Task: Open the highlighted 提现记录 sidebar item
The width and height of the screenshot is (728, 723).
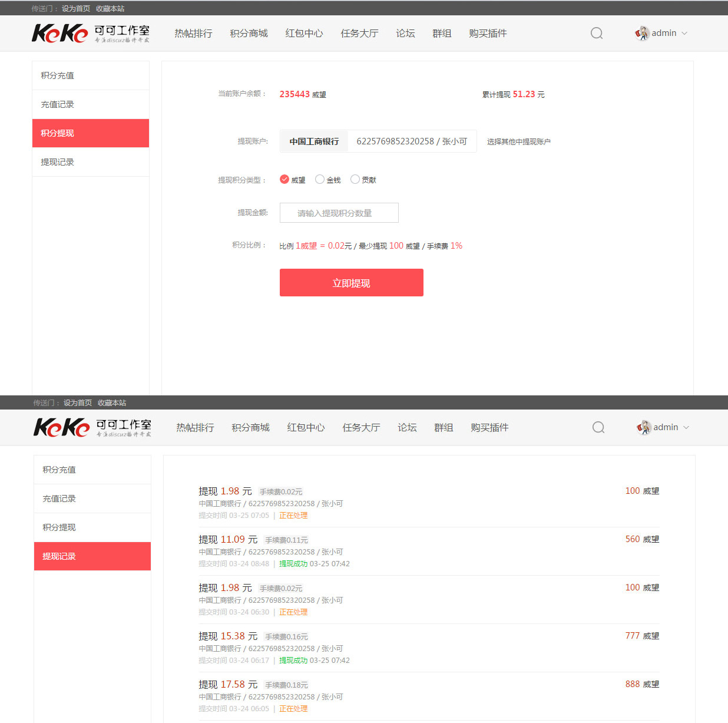Action: [92, 556]
